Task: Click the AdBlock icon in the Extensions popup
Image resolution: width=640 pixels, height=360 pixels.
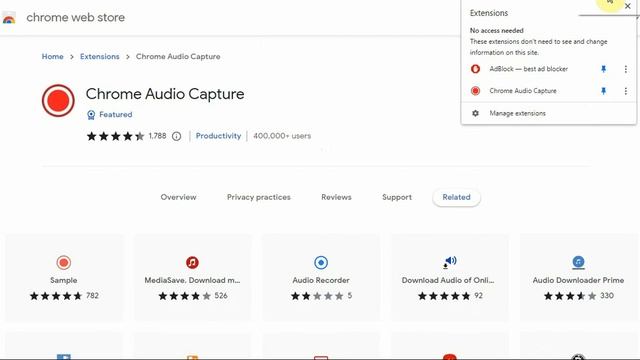Action: point(475,69)
